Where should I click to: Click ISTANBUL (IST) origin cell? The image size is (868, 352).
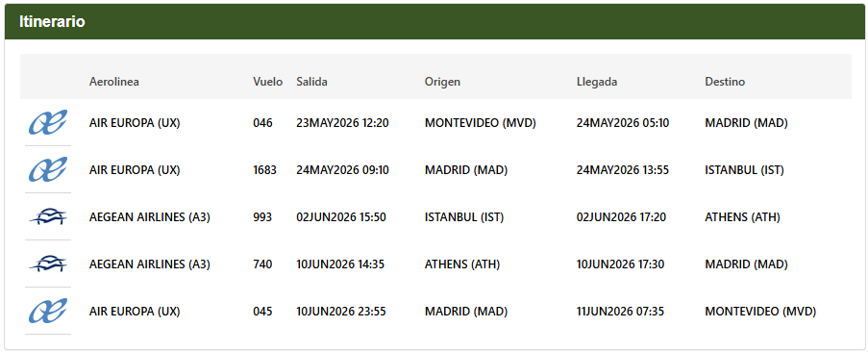464,217
